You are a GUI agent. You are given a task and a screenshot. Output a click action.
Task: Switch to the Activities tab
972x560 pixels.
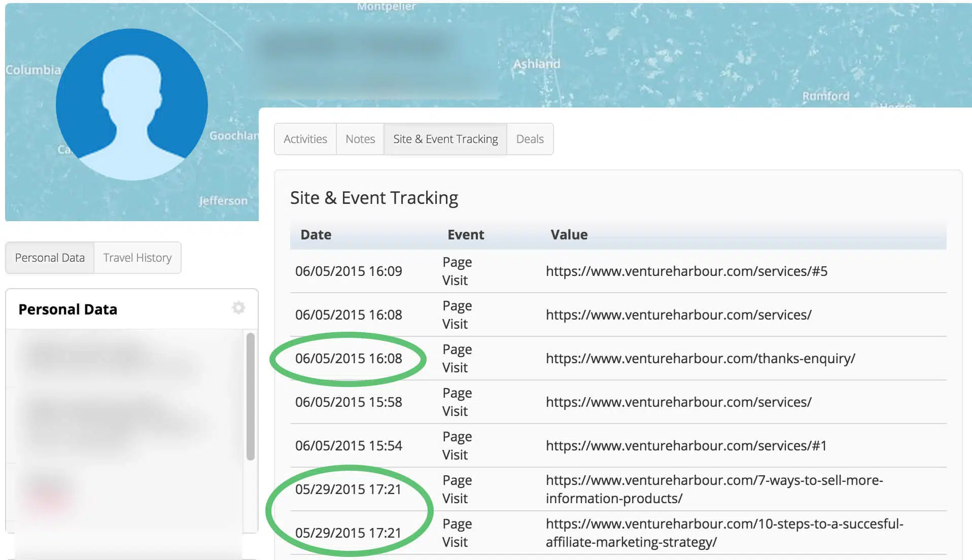pos(305,139)
